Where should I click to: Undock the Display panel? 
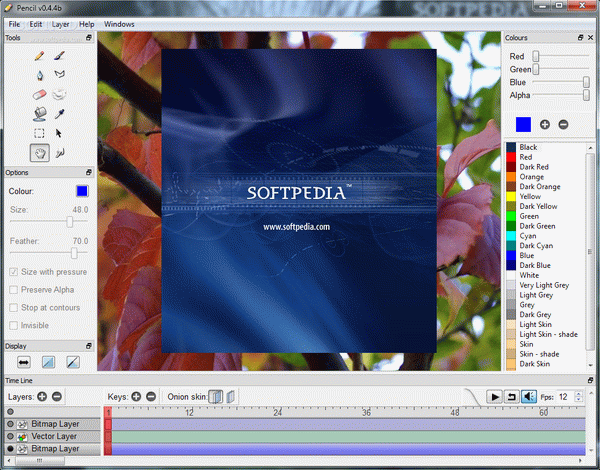coord(89,346)
